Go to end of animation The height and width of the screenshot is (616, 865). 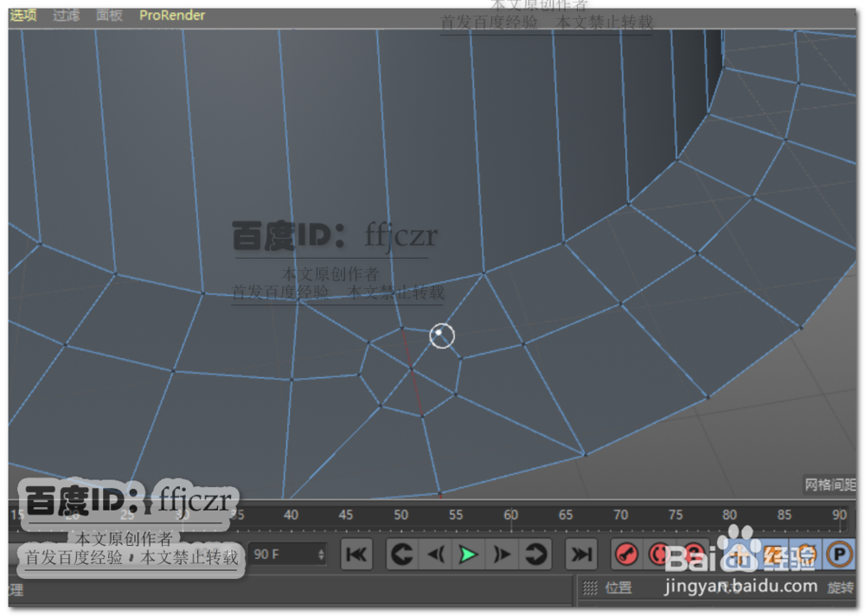(581, 555)
